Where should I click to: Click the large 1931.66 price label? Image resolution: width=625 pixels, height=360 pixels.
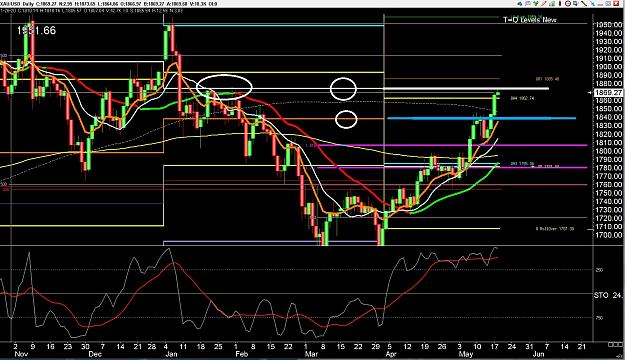click(36, 30)
